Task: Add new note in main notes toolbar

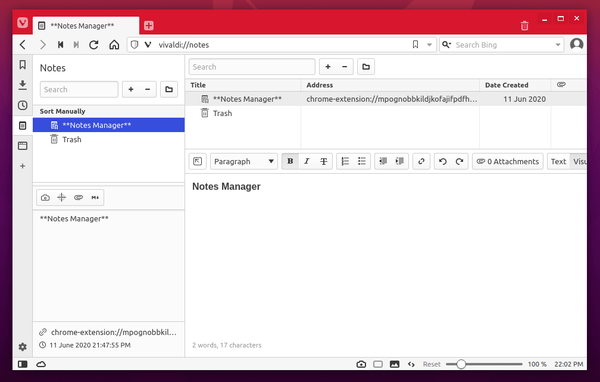Action: click(x=328, y=67)
